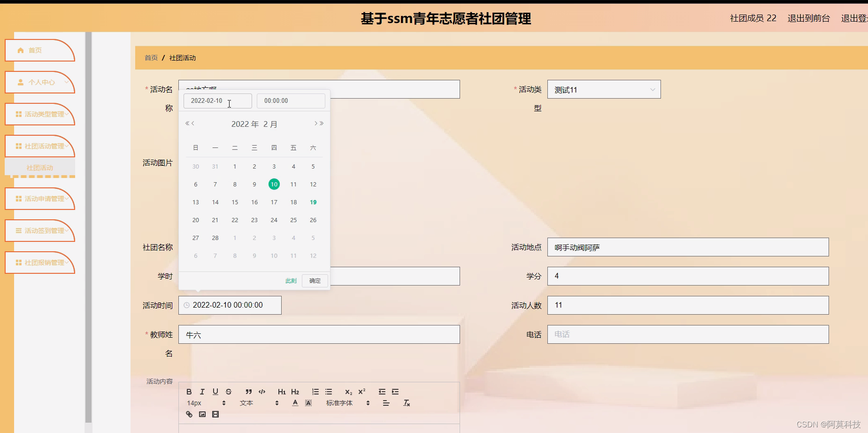The width and height of the screenshot is (868, 433).
Task: Insert a video in the editor
Action: [x=215, y=414]
